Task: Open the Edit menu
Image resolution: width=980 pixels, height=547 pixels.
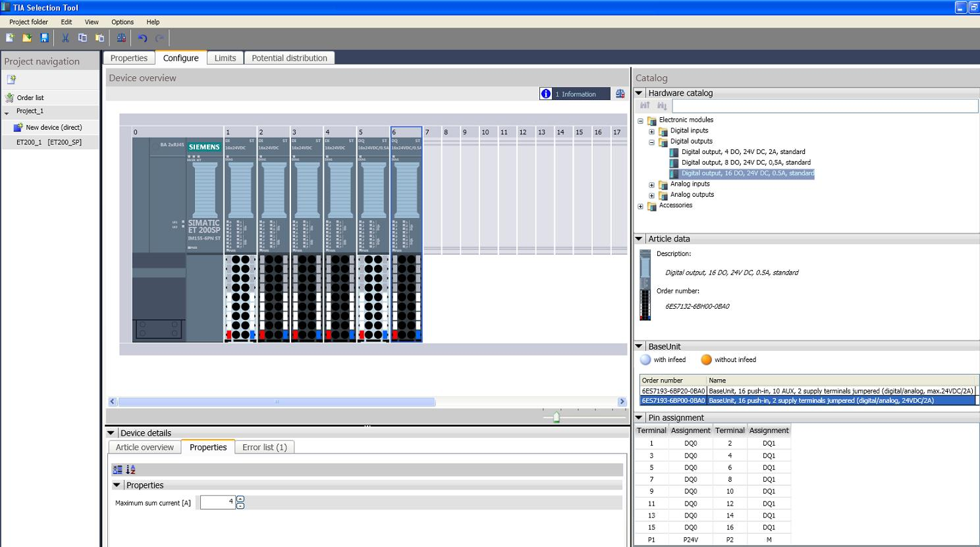Action: point(67,22)
